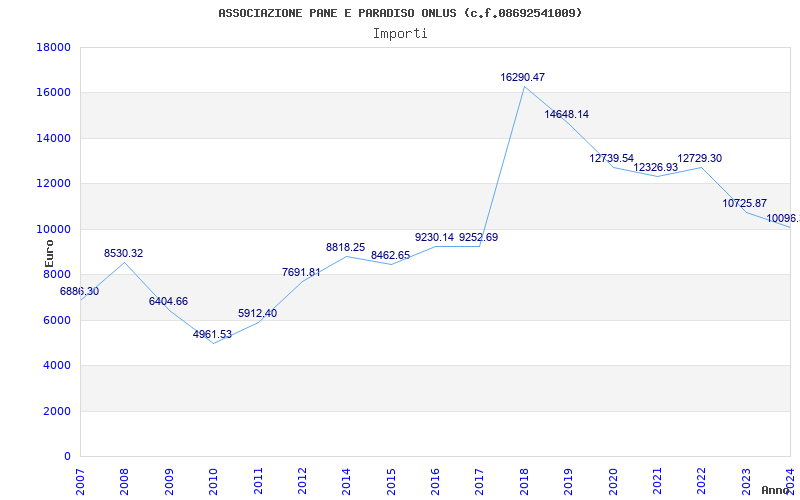Click the x-axis year 2011
The height and width of the screenshot is (500, 800).
click(x=258, y=481)
